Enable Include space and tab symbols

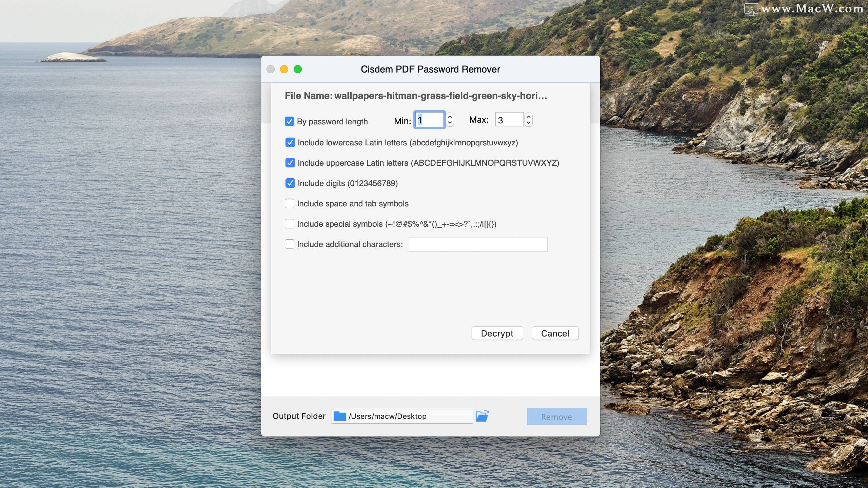289,203
